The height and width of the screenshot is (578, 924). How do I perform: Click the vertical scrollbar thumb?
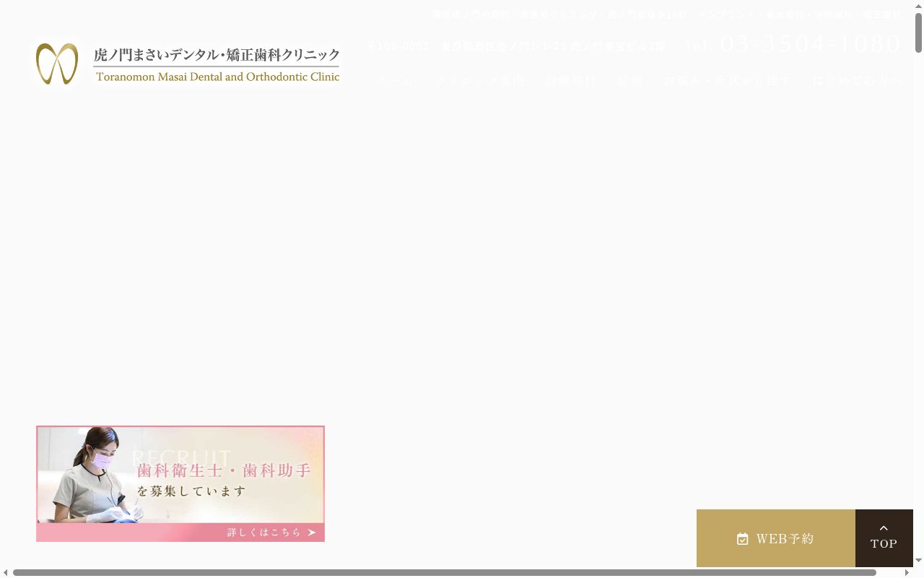[x=918, y=33]
